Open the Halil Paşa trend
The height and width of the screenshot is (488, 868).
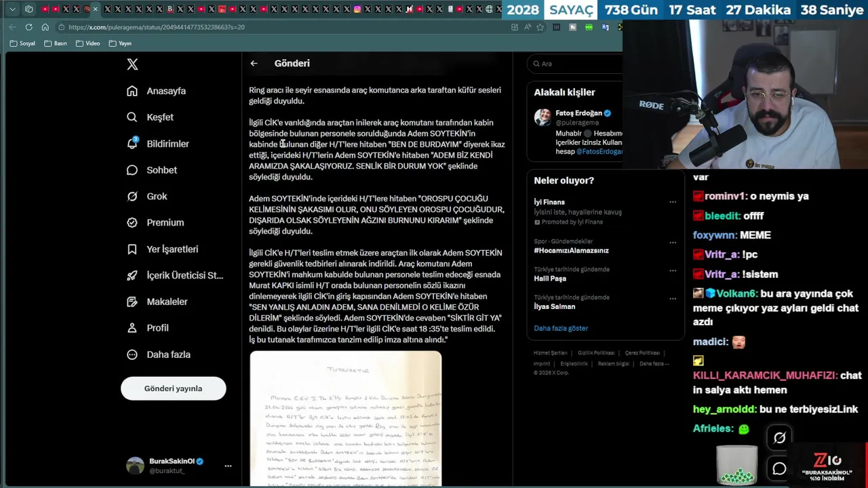(550, 279)
